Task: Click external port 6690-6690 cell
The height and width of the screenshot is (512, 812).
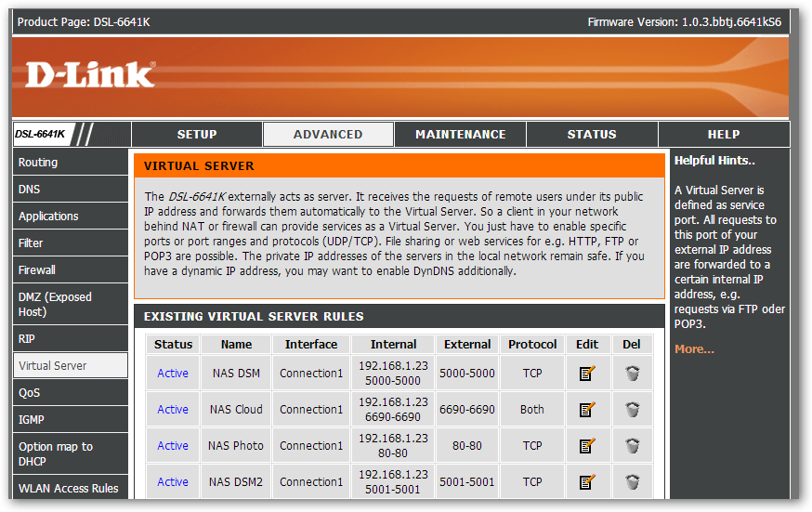Action: click(467, 410)
